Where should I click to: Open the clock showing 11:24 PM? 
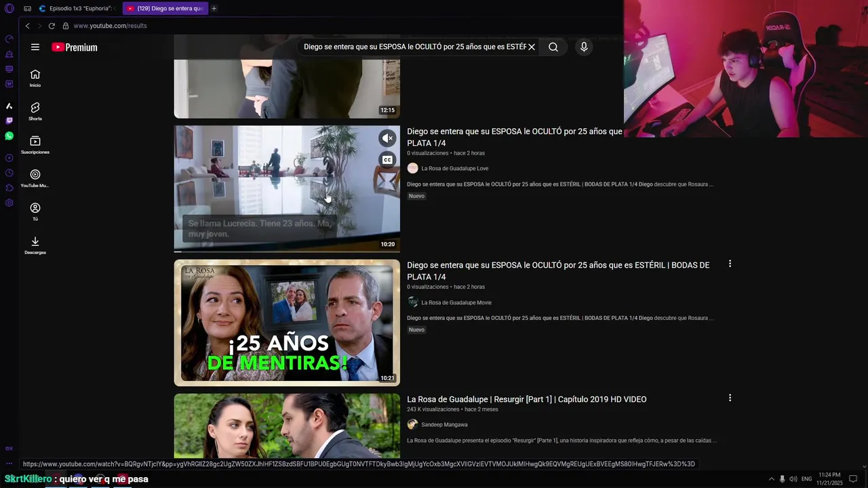coord(829,479)
